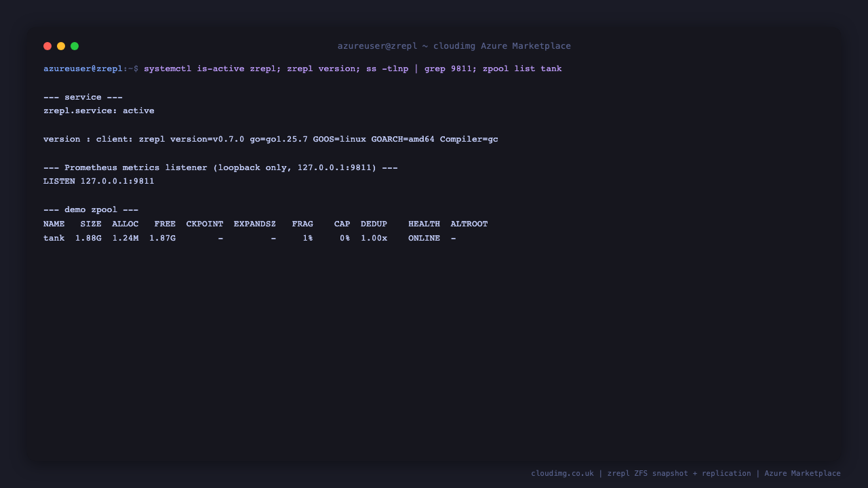Click the Prometheus metrics listener header line
Screen dimensions: 868x488
point(220,167)
